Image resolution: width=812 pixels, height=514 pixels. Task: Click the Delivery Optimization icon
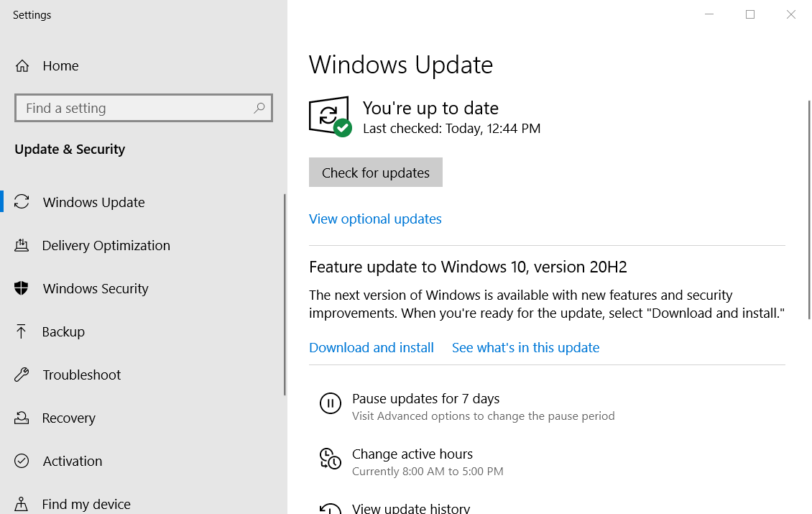pos(22,245)
